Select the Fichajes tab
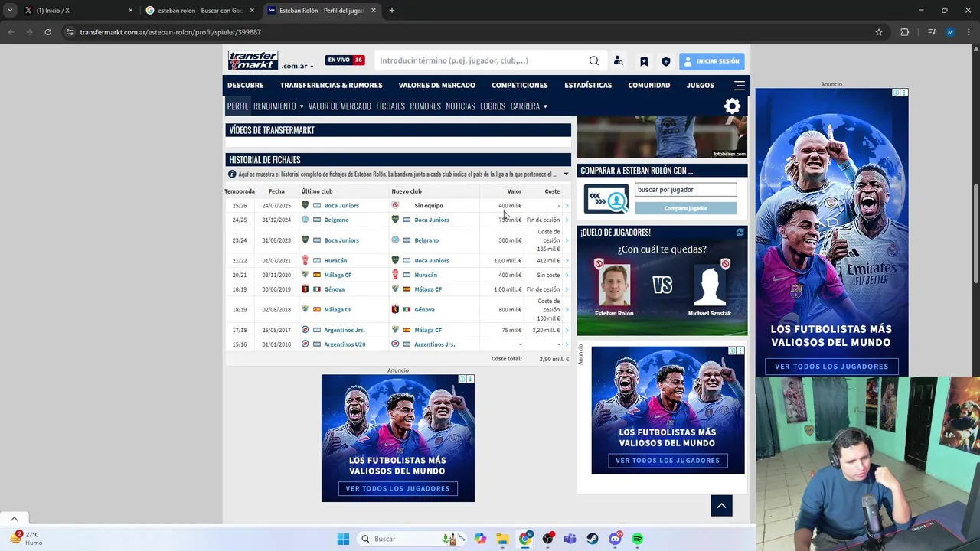 pyautogui.click(x=390, y=106)
